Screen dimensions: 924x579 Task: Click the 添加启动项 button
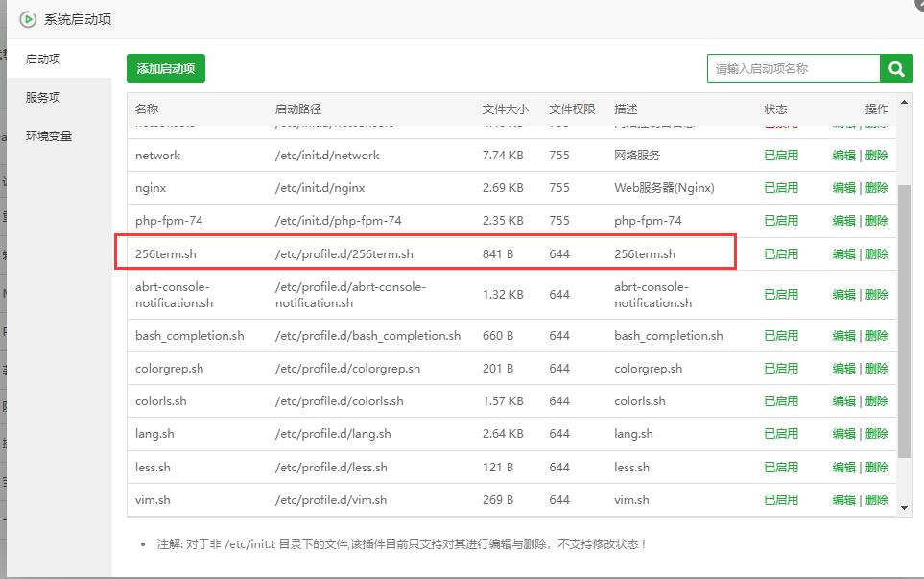point(166,68)
